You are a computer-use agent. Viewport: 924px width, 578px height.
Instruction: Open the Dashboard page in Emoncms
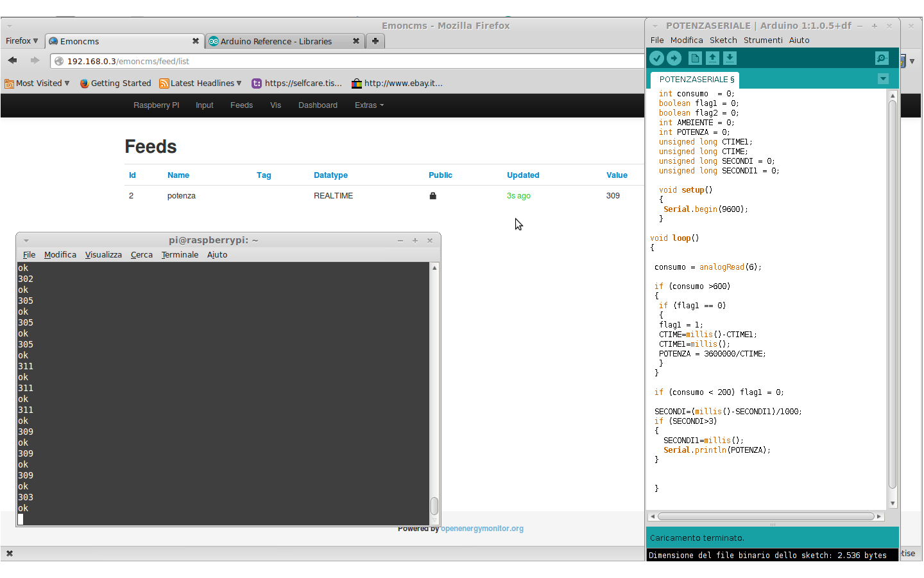(318, 105)
